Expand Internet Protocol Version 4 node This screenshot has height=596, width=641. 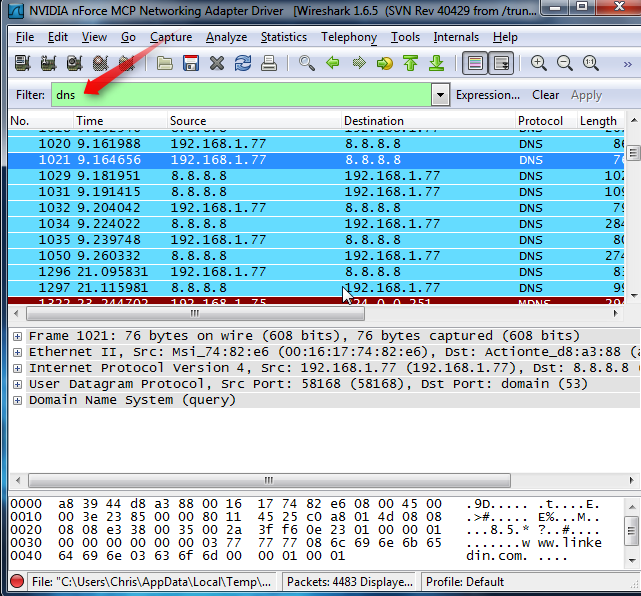(x=17, y=368)
